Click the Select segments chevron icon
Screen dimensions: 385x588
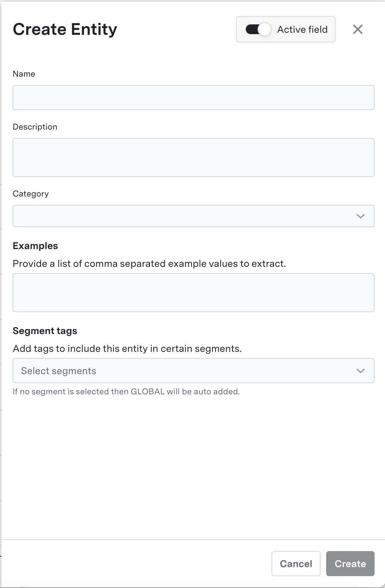click(x=361, y=370)
